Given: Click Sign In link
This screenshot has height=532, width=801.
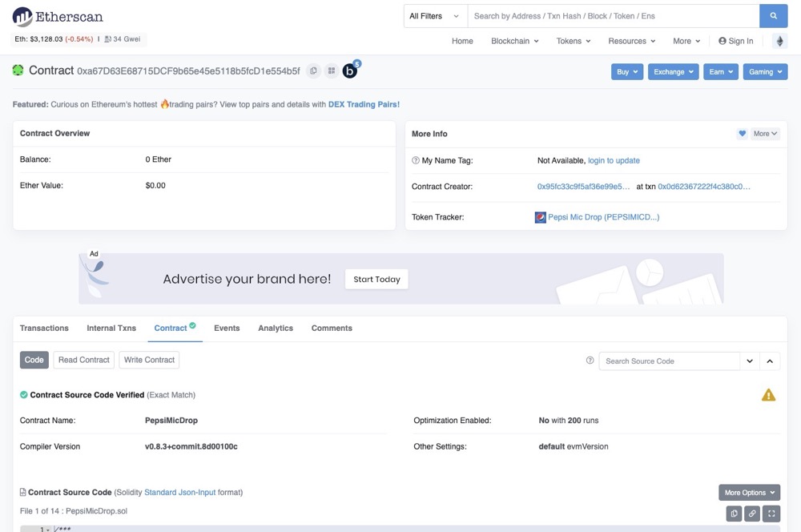Looking at the screenshot, I should point(735,41).
